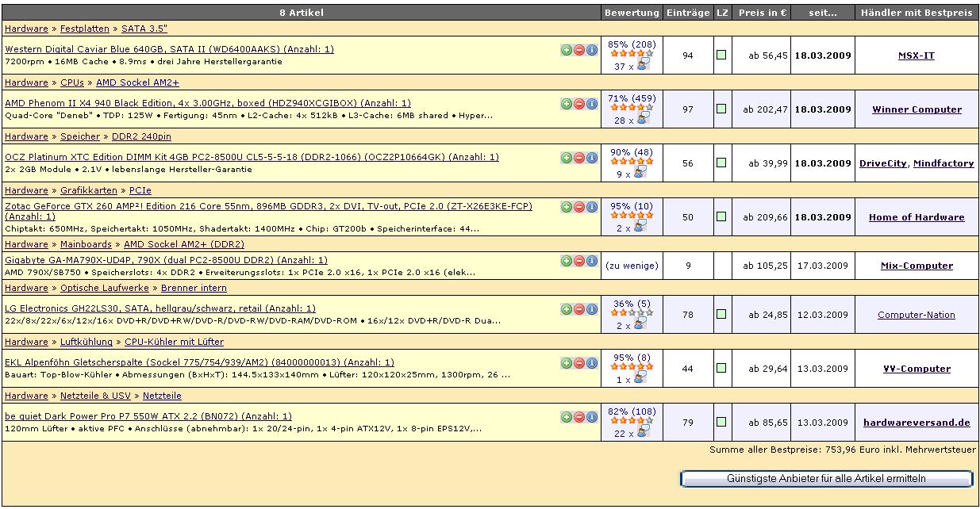Open the DriveCity dealer link
980x509 pixels.
883,163
